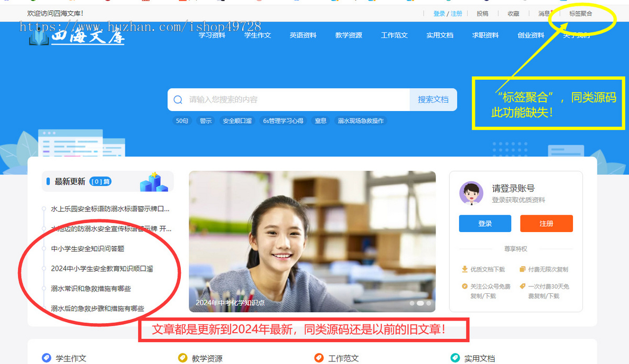Click the badge icon beside 关注公众号免费
Viewport: 629px width, 364px height.
(464, 286)
